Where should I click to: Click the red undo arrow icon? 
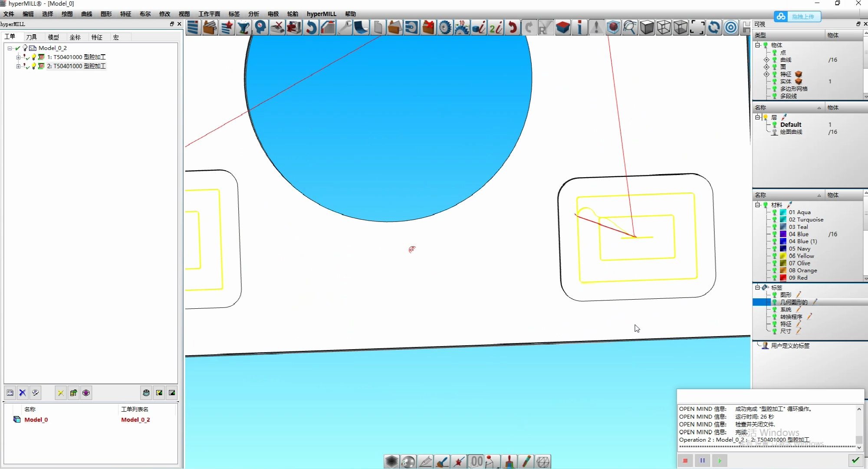(513, 28)
